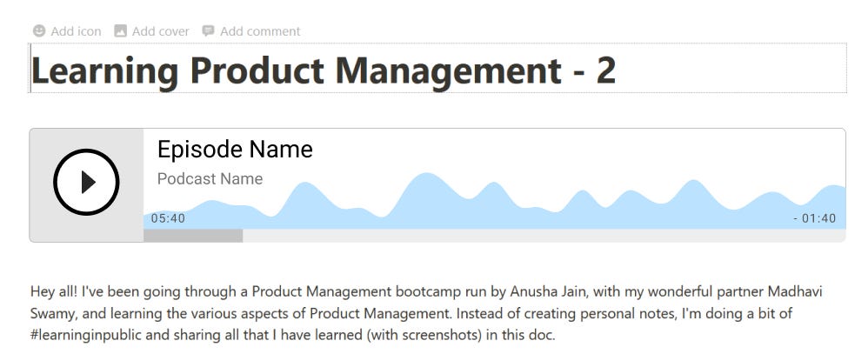The width and height of the screenshot is (868, 354).
Task: Click the remaining time -01:40 label
Action: tap(815, 219)
